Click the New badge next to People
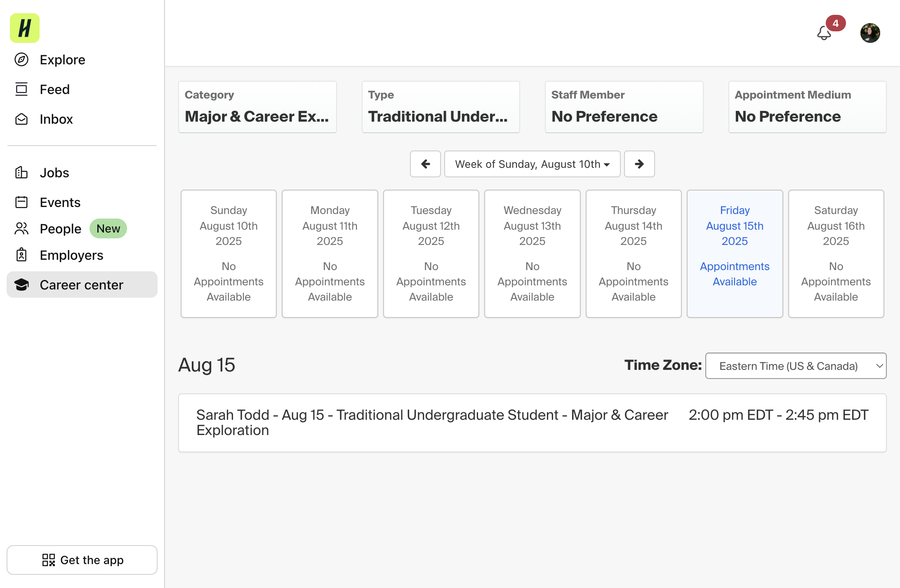 [108, 228]
